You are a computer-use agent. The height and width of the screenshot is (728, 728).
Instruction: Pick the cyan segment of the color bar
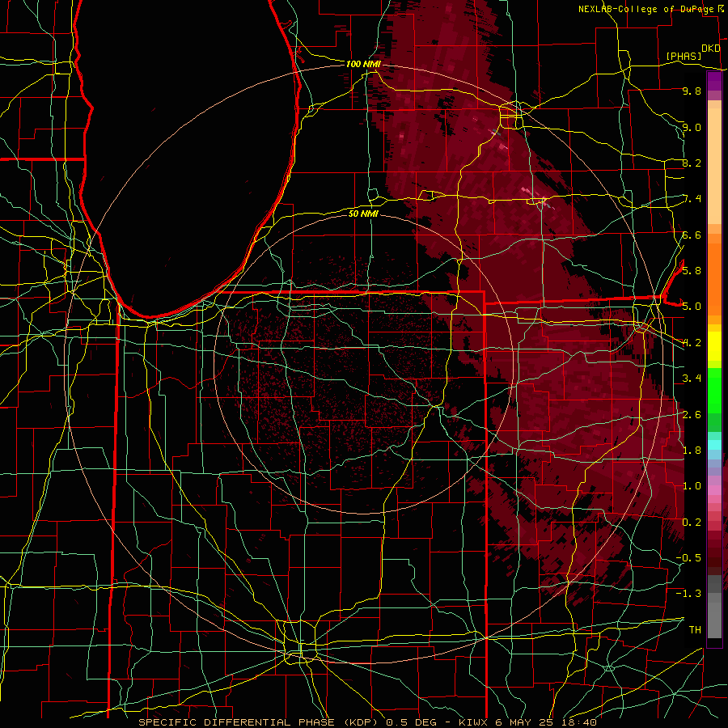[714, 445]
